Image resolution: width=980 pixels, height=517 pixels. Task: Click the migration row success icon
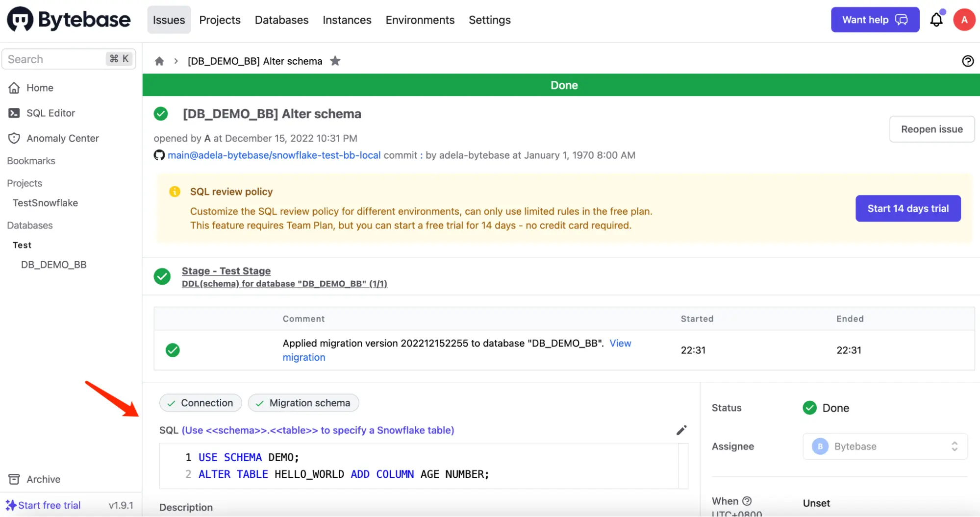173,350
